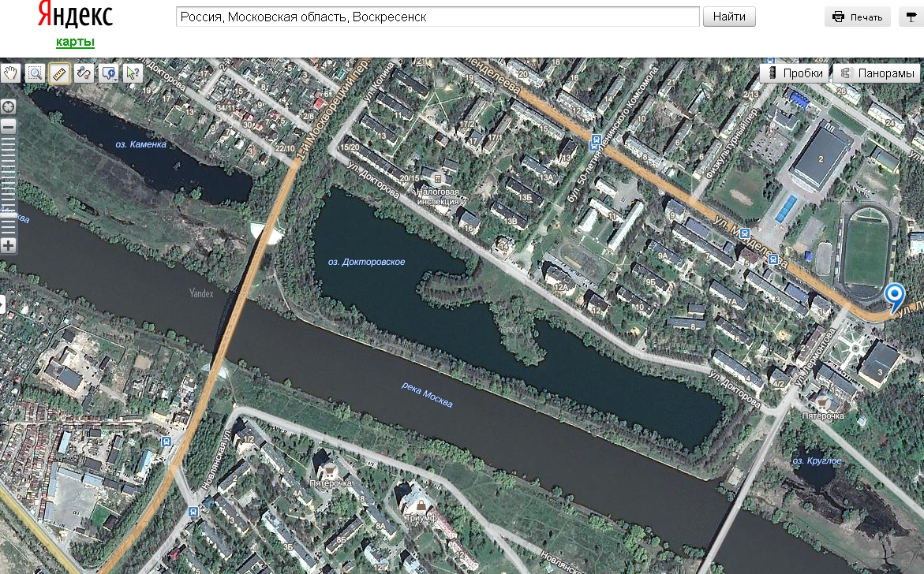Zoom out with the minus button
This screenshot has width=924, height=574.
[x=8, y=126]
